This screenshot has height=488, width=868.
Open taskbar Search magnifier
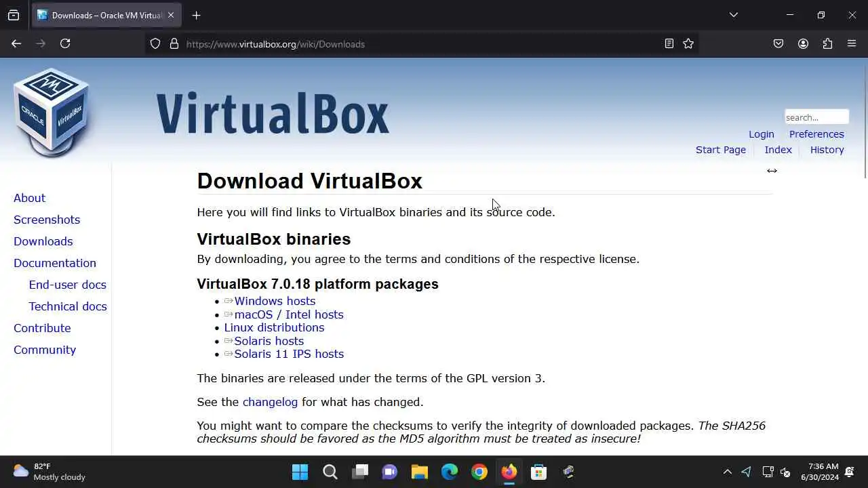tap(330, 472)
